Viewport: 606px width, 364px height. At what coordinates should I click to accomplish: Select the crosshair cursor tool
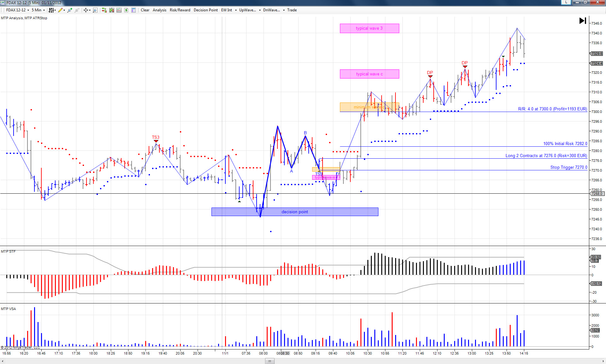click(86, 10)
